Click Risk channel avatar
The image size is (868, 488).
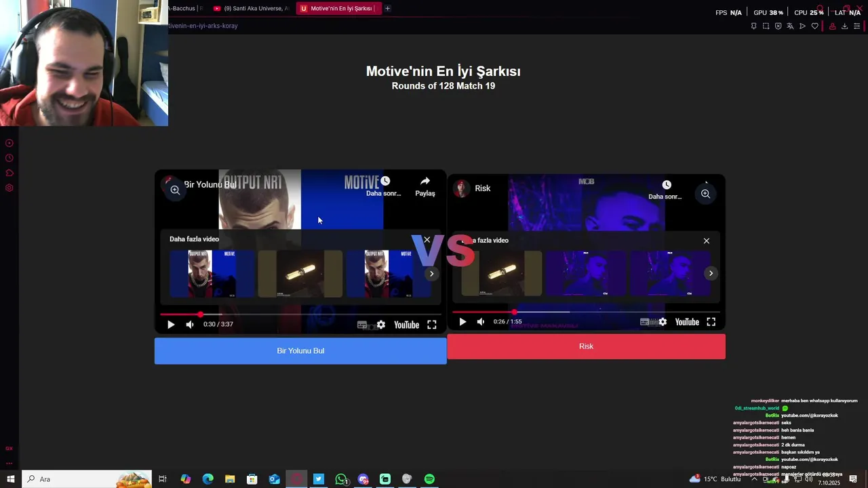(462, 188)
